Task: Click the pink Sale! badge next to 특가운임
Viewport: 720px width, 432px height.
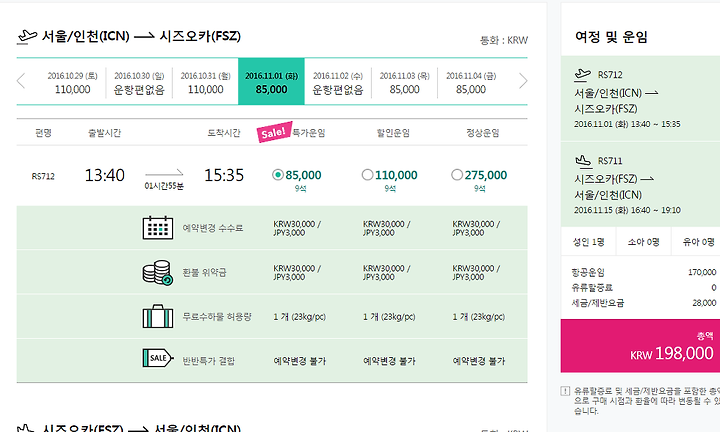Action: 274,132
